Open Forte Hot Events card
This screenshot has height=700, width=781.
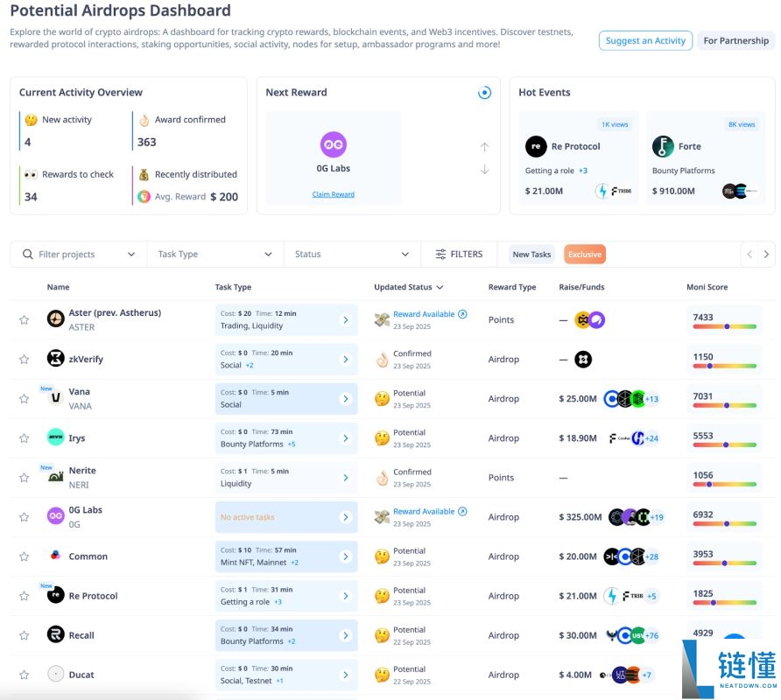point(706,157)
